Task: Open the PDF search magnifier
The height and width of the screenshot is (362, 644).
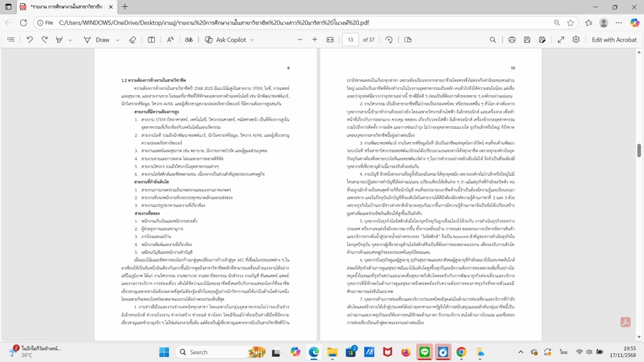Action: (x=493, y=40)
